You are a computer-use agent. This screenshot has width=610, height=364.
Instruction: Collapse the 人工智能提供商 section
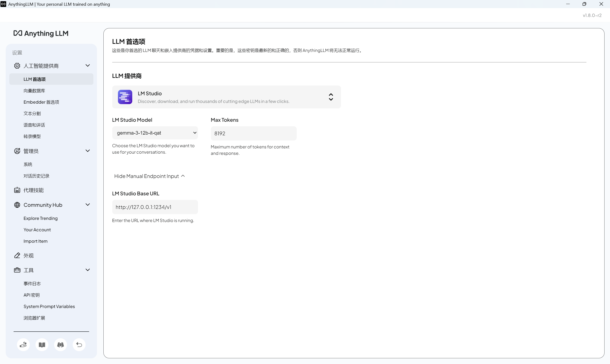pos(87,66)
